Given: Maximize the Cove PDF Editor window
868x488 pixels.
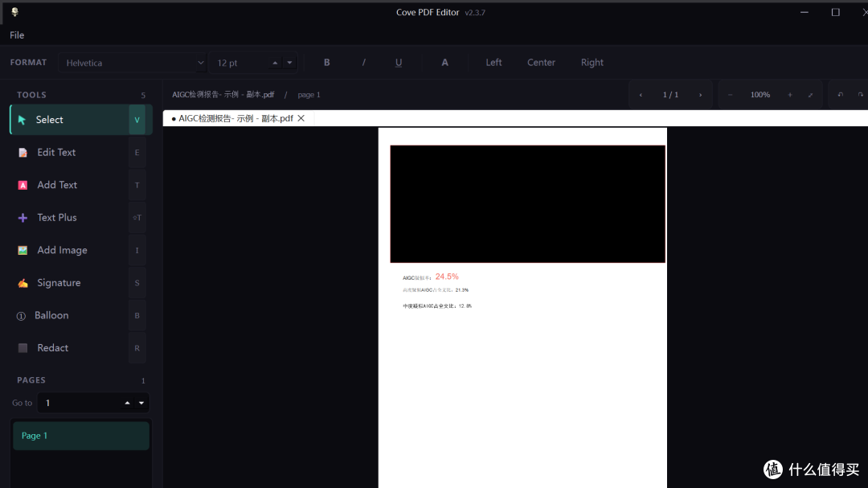Looking at the screenshot, I should (835, 12).
